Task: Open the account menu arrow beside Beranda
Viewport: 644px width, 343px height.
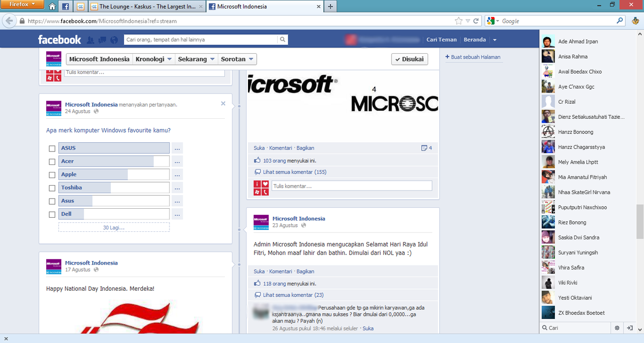Action: 495,40
